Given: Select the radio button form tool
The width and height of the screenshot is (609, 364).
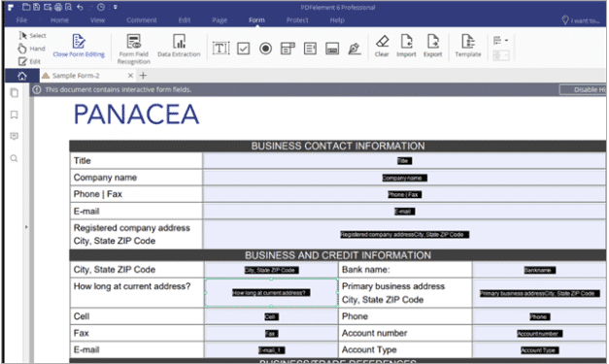Looking at the screenshot, I should pos(266,49).
